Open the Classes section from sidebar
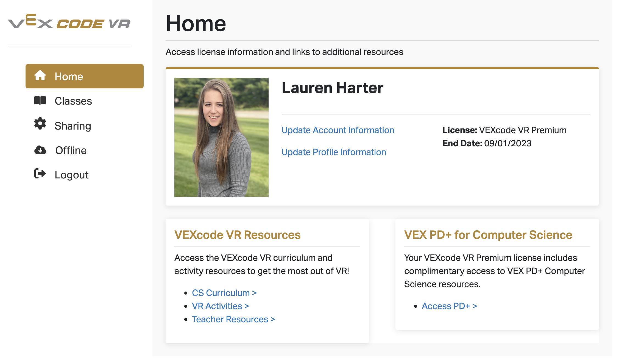The width and height of the screenshot is (619, 364). point(73,101)
